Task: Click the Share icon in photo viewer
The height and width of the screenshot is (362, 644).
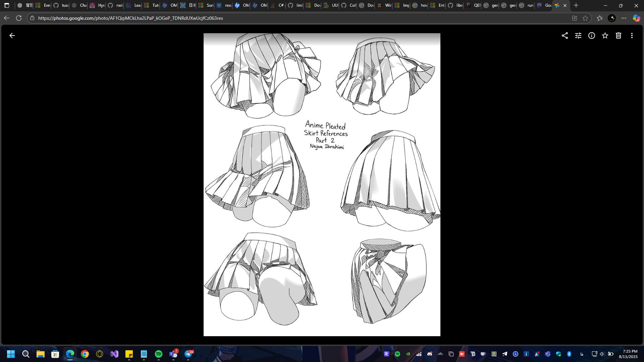Action: [x=565, y=36]
